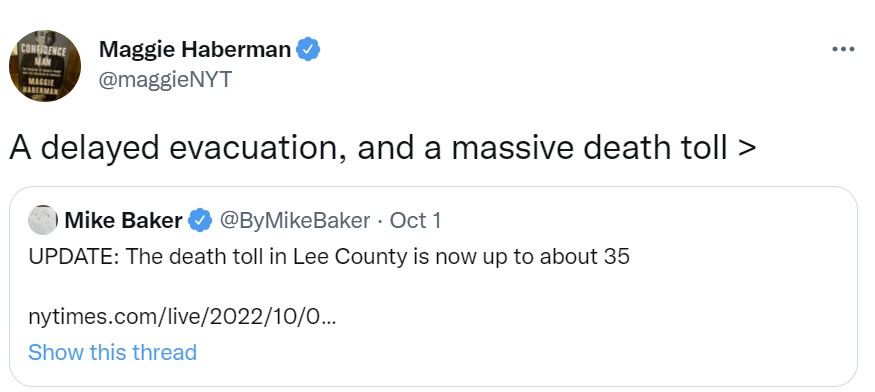Click Mike Baker's small avatar
The width and height of the screenshot is (875, 392).
click(x=42, y=220)
